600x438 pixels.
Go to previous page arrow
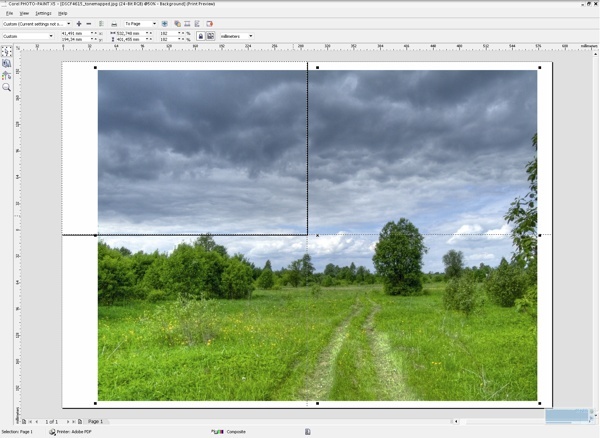click(x=37, y=422)
